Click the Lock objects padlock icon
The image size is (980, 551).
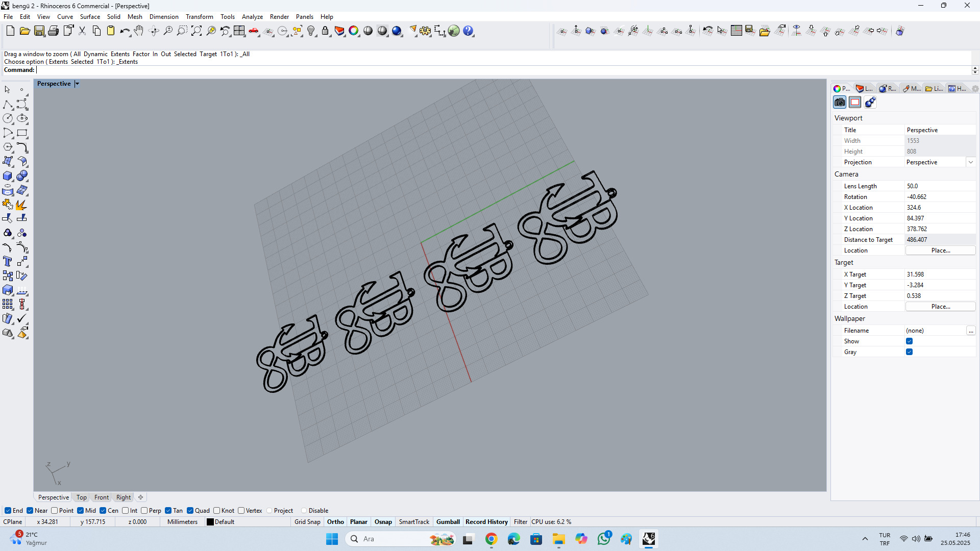325,31
